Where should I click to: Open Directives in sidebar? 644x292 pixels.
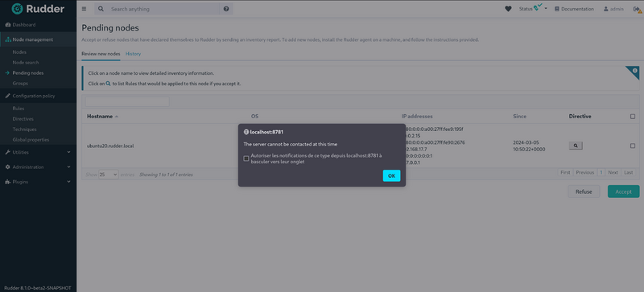23,119
